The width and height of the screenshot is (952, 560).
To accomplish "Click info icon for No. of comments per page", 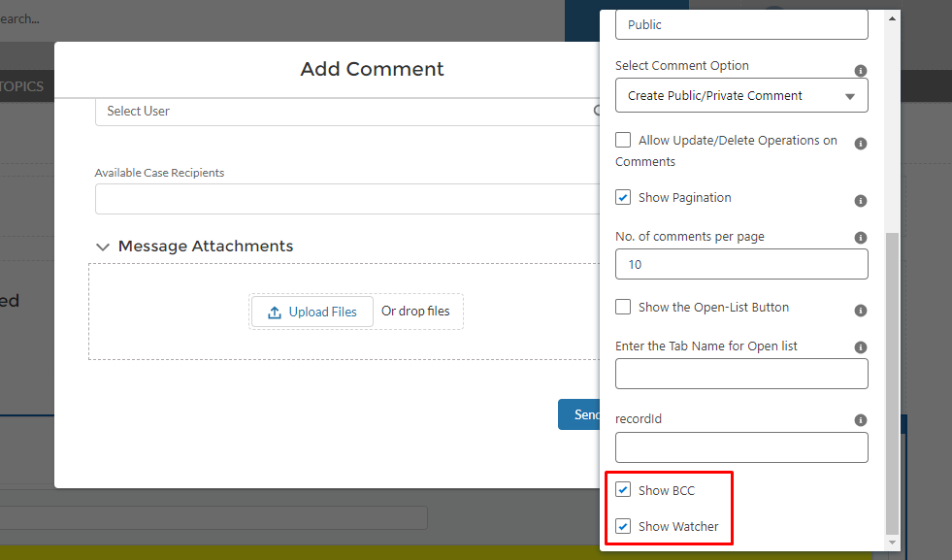I will tap(860, 238).
